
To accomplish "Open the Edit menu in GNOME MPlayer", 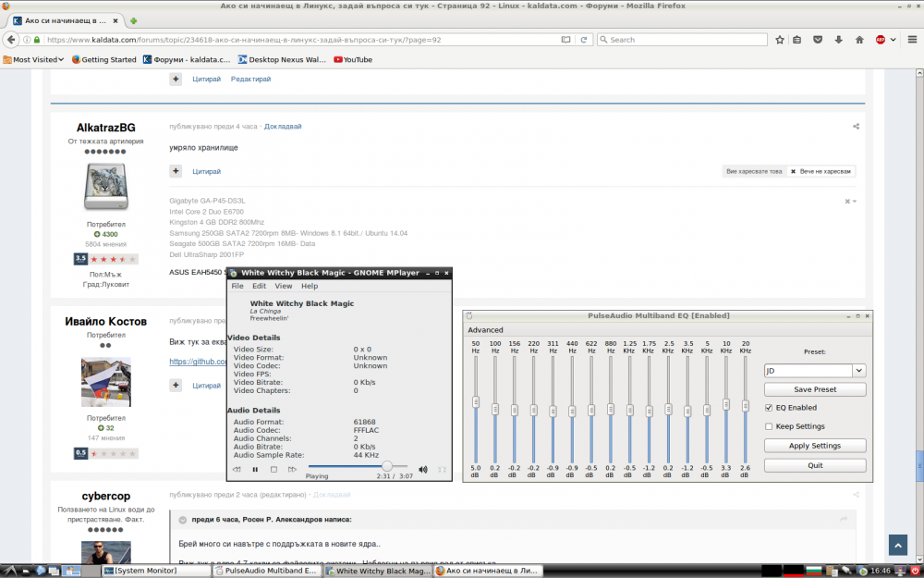I will (260, 286).
